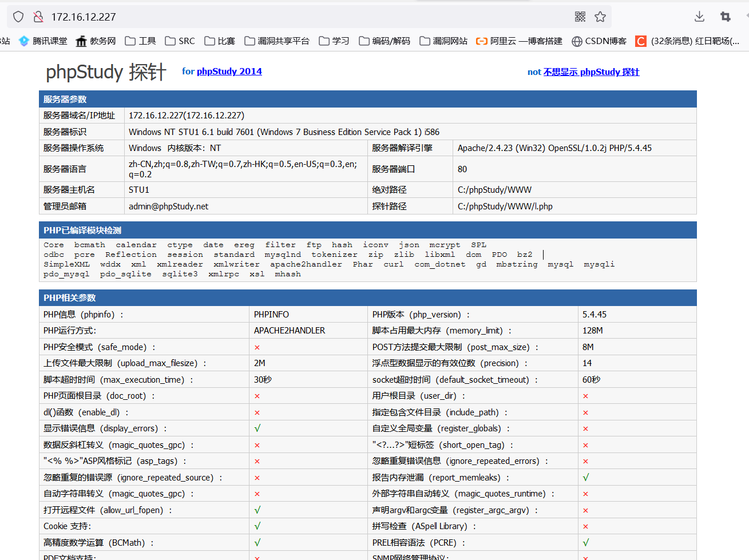Viewport: 749px width, 560px height.
Task: Open the downloads arrow icon
Action: click(x=699, y=17)
